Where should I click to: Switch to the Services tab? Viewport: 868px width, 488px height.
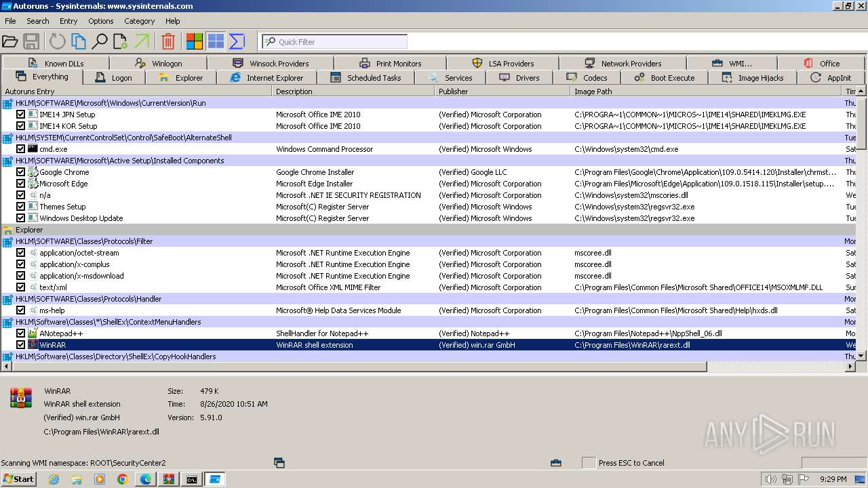point(450,78)
